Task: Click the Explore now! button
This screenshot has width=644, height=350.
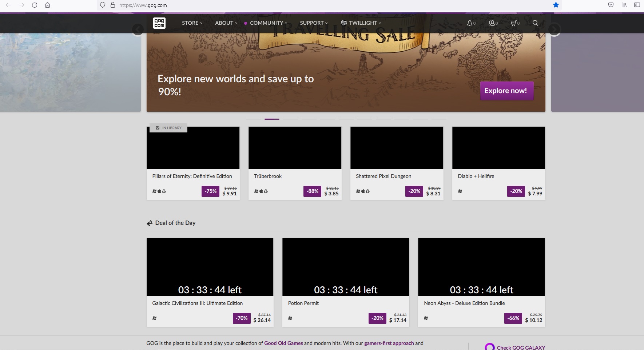Action: coord(506,91)
